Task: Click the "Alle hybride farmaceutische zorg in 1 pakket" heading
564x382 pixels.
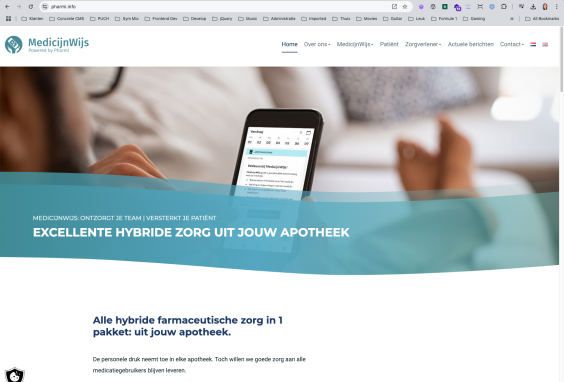Action: [x=188, y=326]
